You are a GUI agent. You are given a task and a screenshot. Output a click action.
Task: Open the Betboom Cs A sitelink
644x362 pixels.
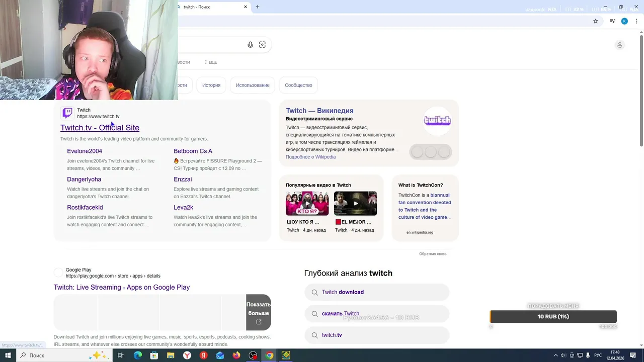pyautogui.click(x=193, y=151)
